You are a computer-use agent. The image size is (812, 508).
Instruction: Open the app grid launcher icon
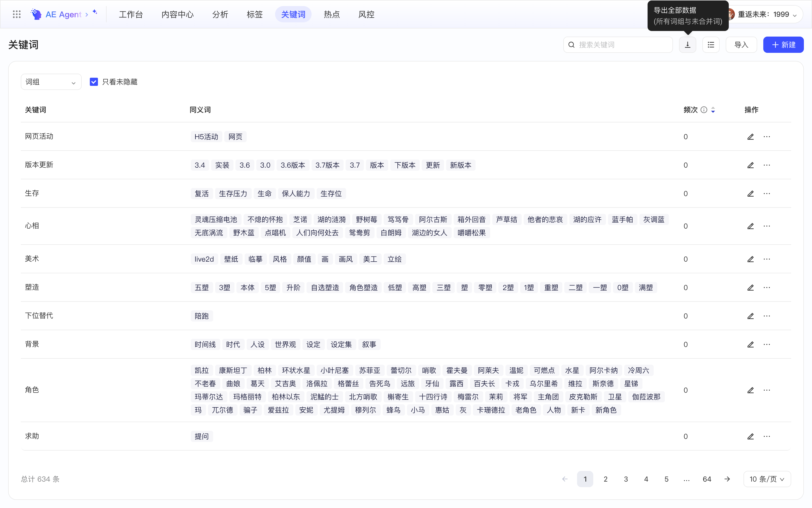tap(16, 14)
